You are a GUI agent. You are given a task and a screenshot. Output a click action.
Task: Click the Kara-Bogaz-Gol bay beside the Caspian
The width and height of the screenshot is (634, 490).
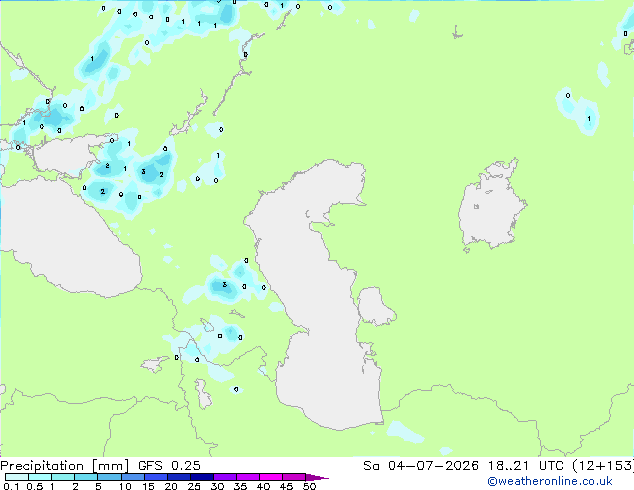374,306
